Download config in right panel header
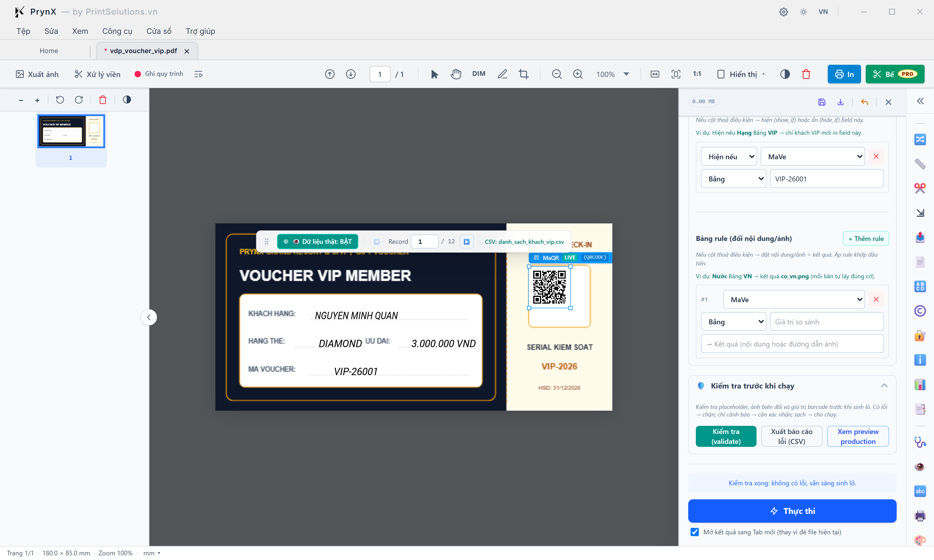This screenshot has width=934, height=560. pos(840,102)
